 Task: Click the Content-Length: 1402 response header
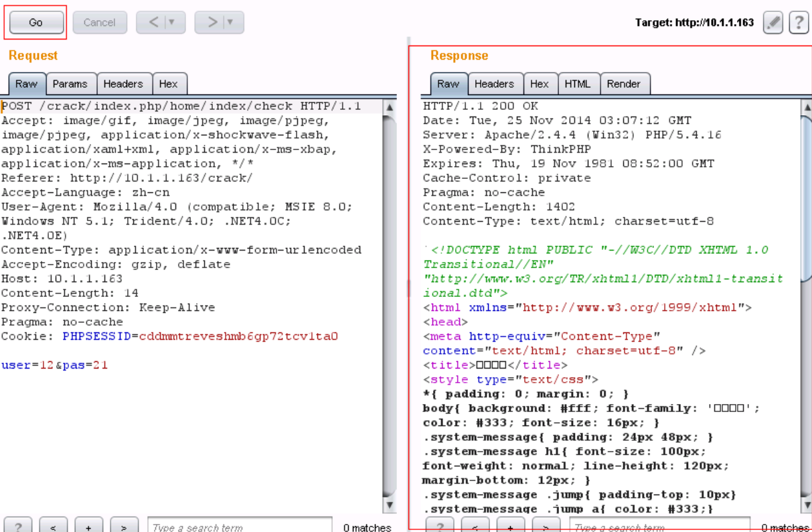click(x=499, y=206)
